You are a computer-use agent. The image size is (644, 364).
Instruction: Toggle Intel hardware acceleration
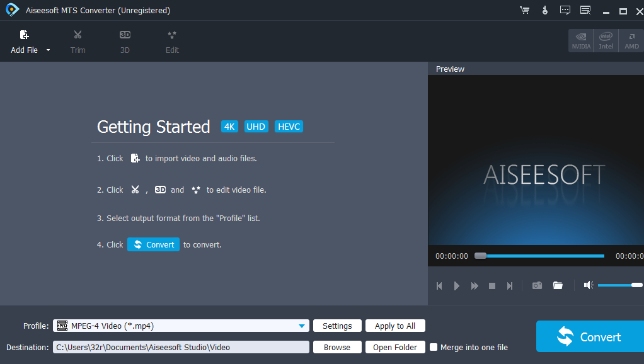pos(606,40)
